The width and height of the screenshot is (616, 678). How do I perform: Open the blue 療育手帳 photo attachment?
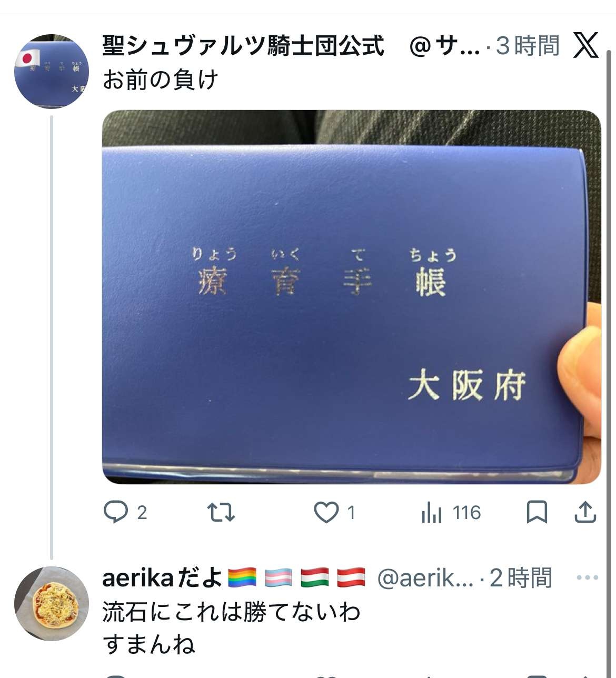(x=351, y=297)
